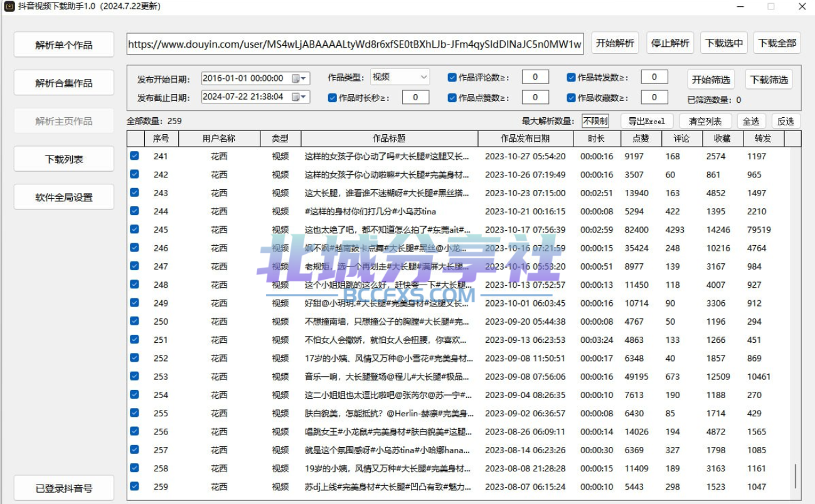Open the download list tab
The height and width of the screenshot is (504, 815).
(x=64, y=159)
